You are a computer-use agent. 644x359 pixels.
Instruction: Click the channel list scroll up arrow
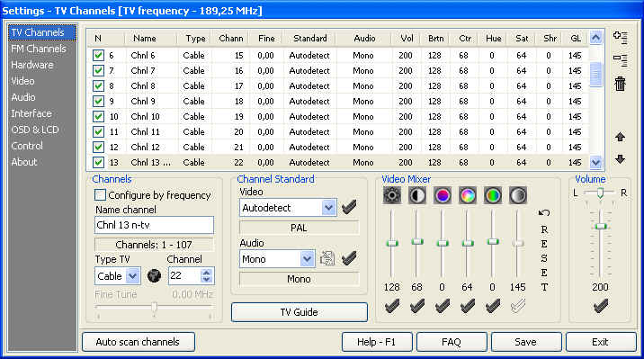pyautogui.click(x=596, y=38)
